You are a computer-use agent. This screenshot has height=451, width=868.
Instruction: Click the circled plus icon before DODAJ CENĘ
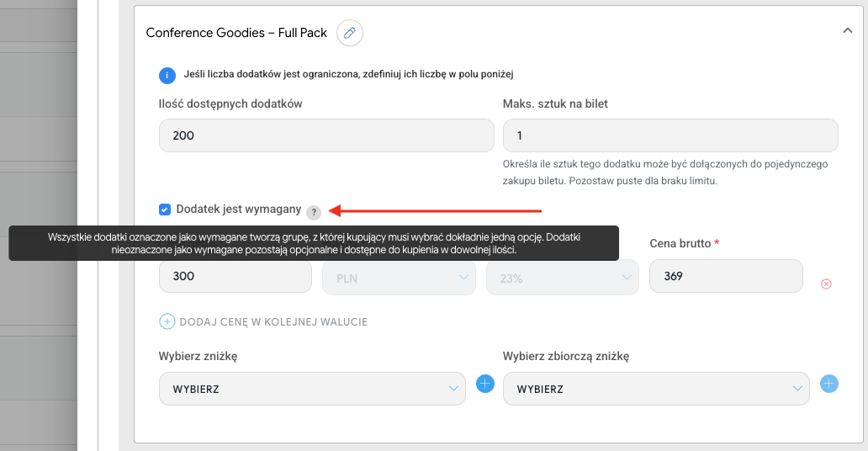[167, 321]
